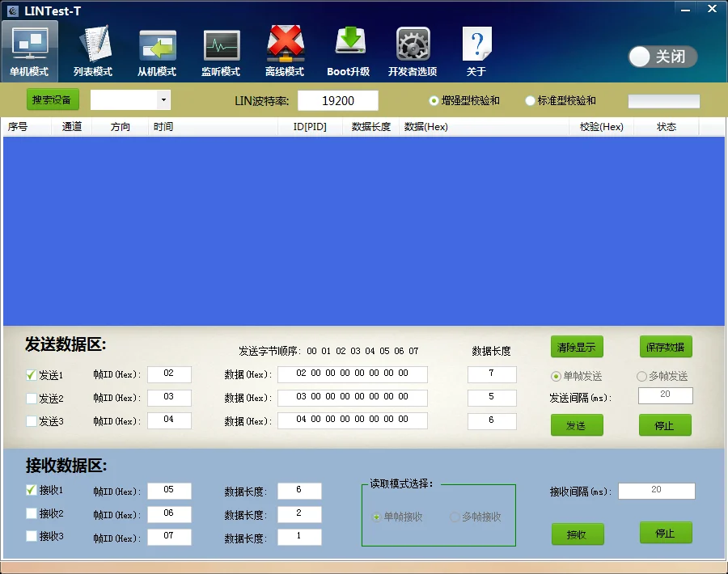728x574 pixels.
Task: Sort by 时间 column header
Action: (163, 127)
